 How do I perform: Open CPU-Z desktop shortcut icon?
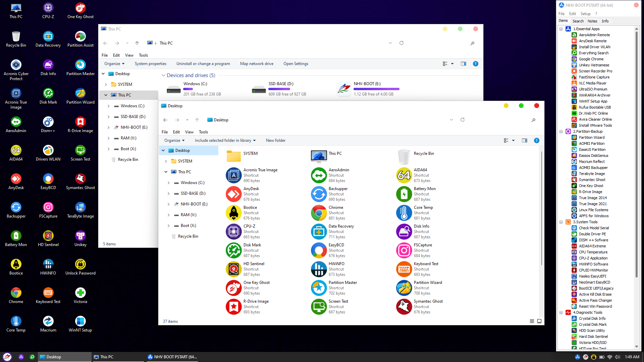coord(48,11)
